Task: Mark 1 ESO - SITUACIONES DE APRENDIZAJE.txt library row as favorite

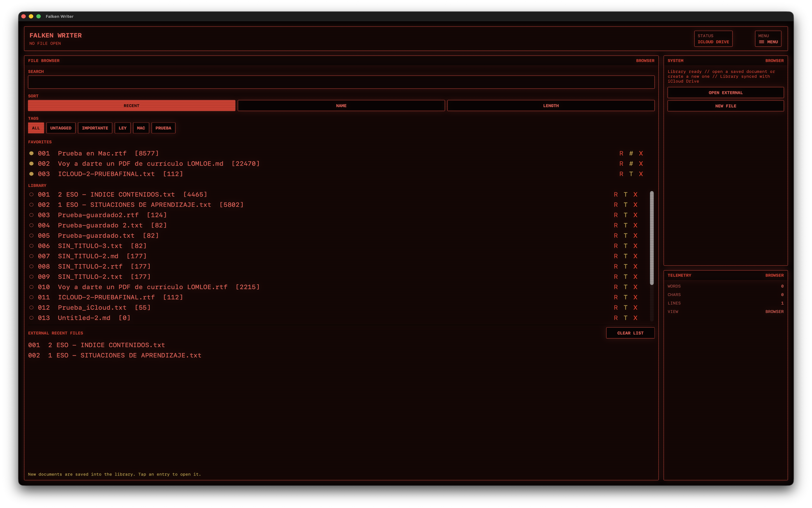Action: [31, 205]
